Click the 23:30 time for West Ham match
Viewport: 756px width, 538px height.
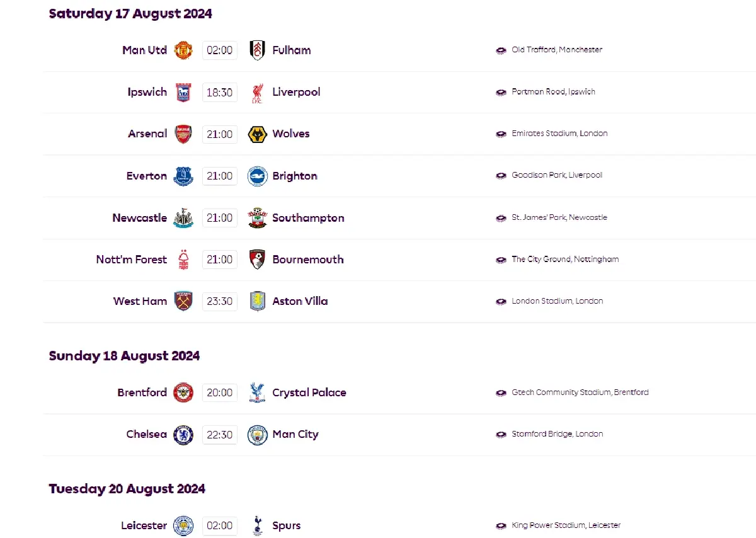219,301
